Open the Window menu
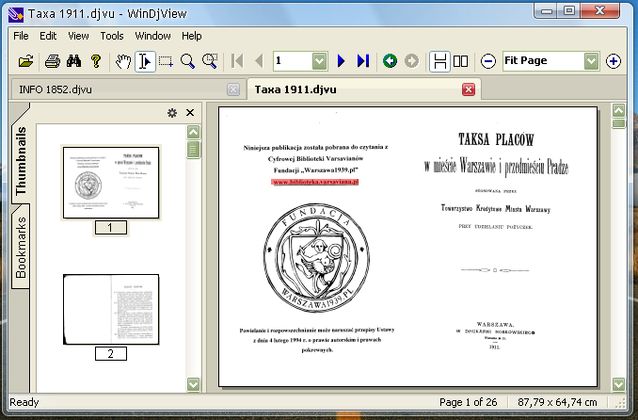Image resolution: width=638 pixels, height=420 pixels. pos(153,36)
